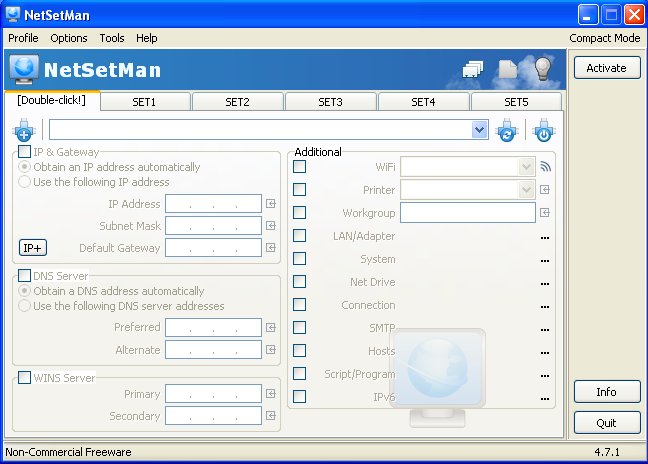Tick the Workgroup checkbox
The image size is (648, 464).
[x=299, y=212]
